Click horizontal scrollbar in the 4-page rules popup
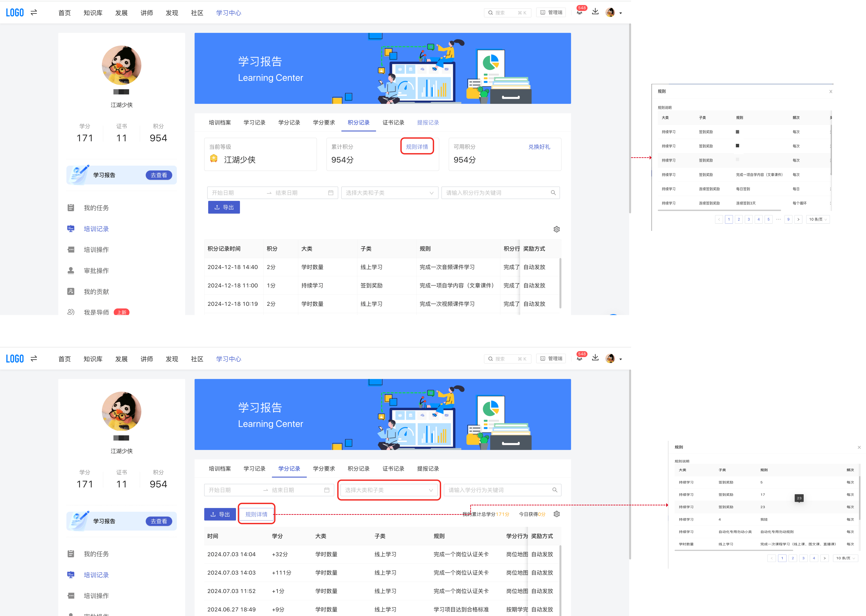Screen dimensions: 866x616 (734, 550)
